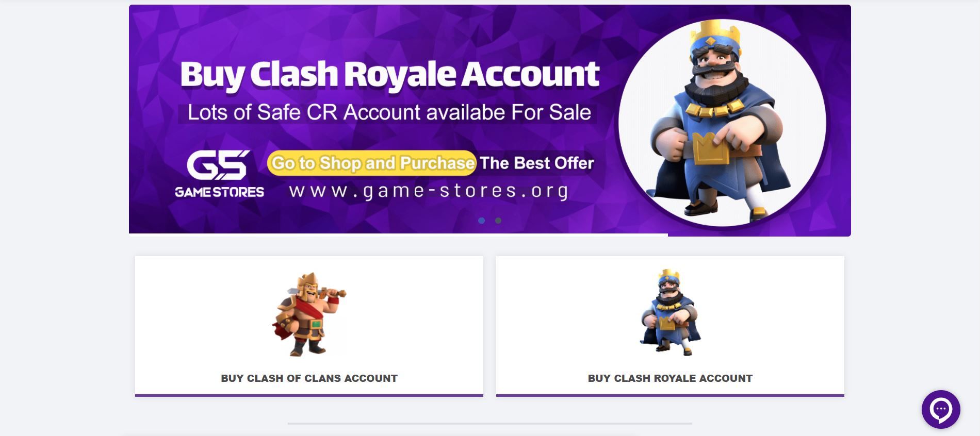This screenshot has width=980, height=436.
Task: Switch to the second carousel slide dot
Action: pos(498,221)
